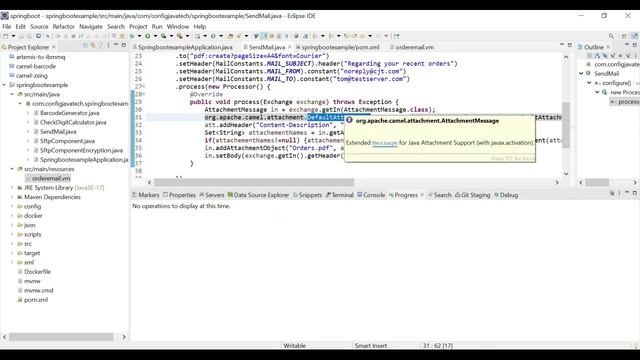Minimize the Project Explorer view

[116, 45]
